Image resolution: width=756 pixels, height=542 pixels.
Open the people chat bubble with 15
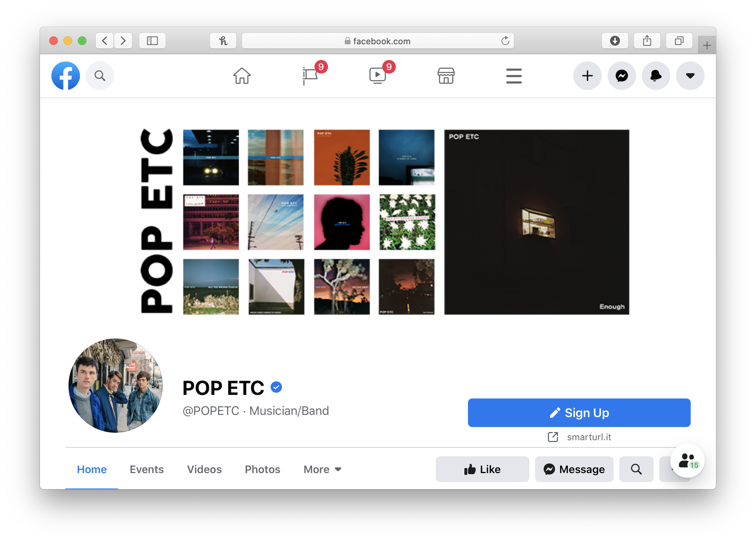click(x=687, y=461)
